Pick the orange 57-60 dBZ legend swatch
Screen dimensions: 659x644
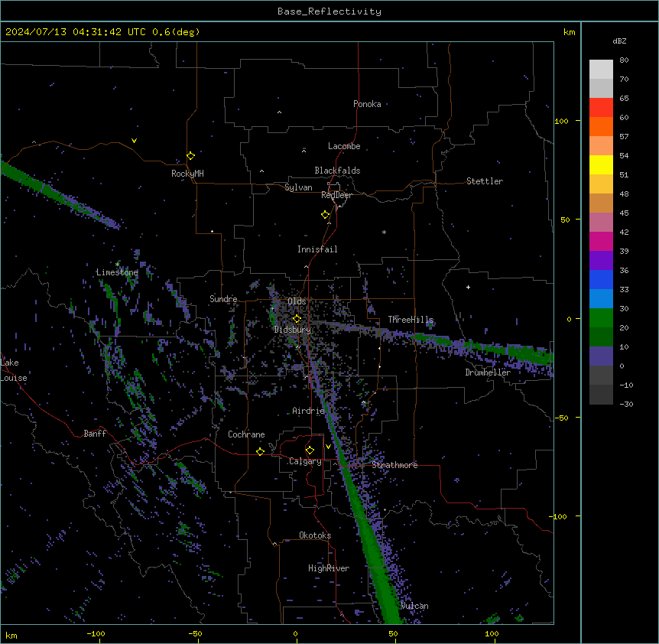601,126
